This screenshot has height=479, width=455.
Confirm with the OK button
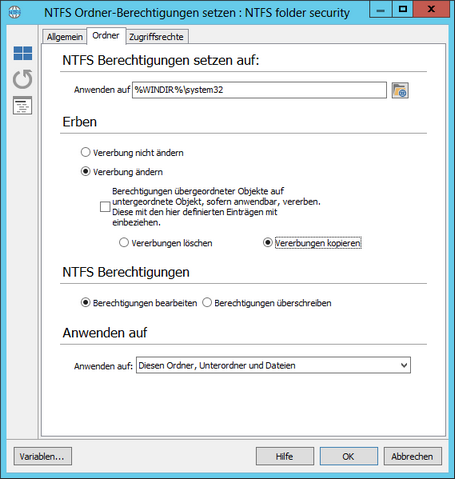[349, 456]
